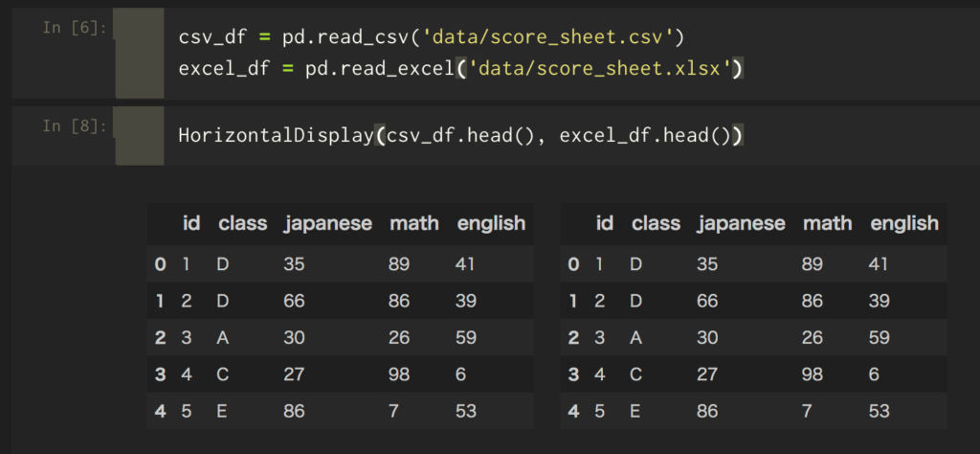The height and width of the screenshot is (454, 980).
Task: Click english value 53 in right table
Action: tap(880, 412)
